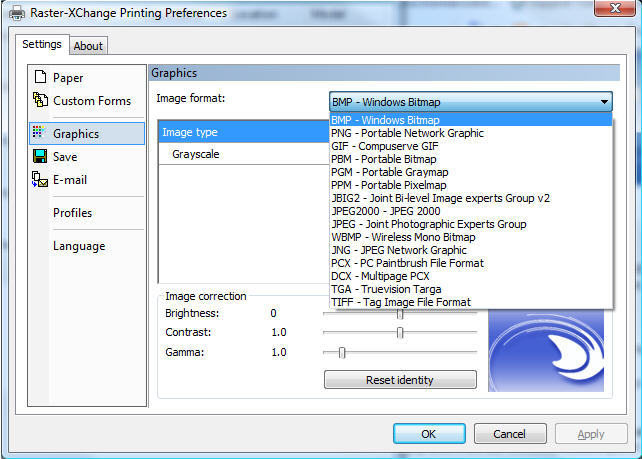Open the Profiles section

point(72,213)
